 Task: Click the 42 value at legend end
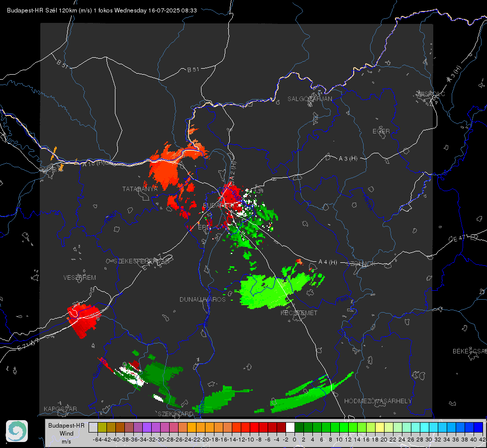[482, 440]
